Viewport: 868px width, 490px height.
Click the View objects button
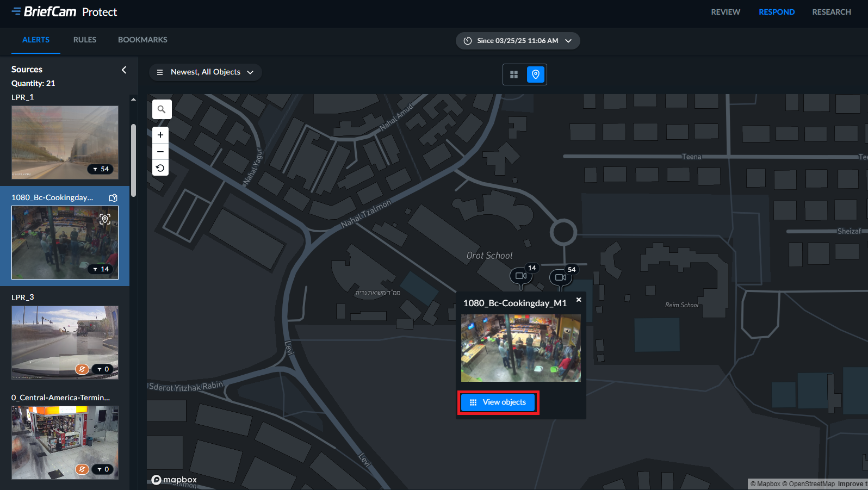[498, 402]
